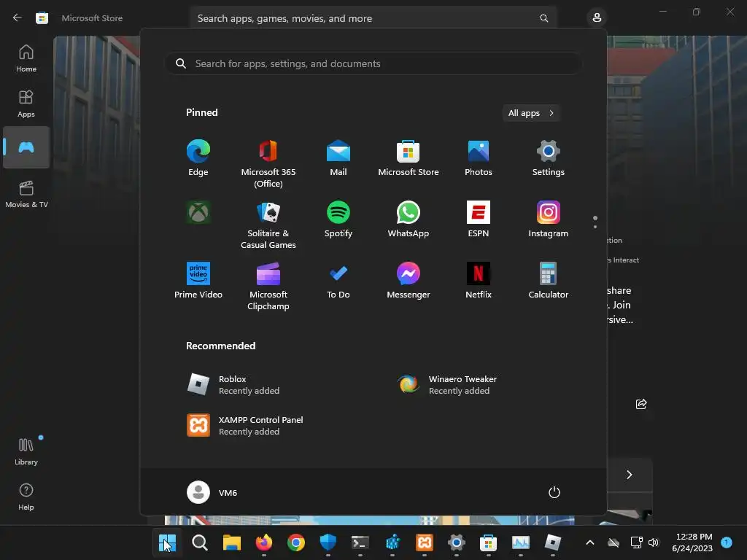
Task: Launch Microsoft 365 (Office) pinned app
Action: (x=268, y=163)
